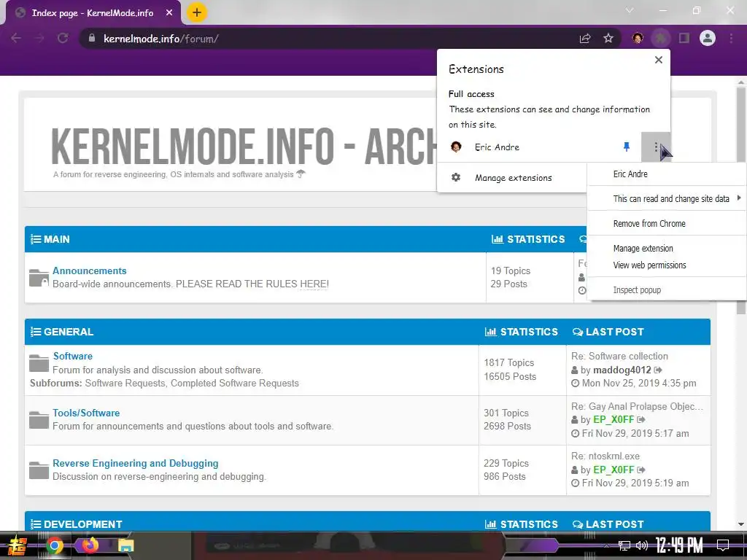Open the Announcements forum link
This screenshot has width=747, height=560.
click(x=90, y=271)
